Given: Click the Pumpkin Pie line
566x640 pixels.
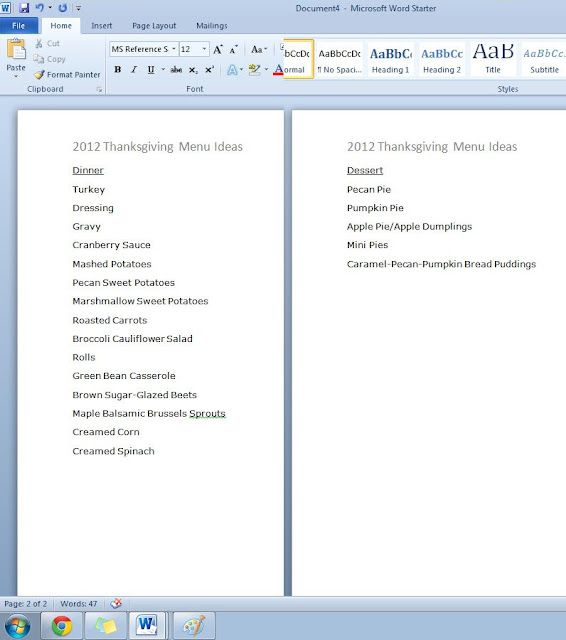Looking at the screenshot, I should 375,208.
